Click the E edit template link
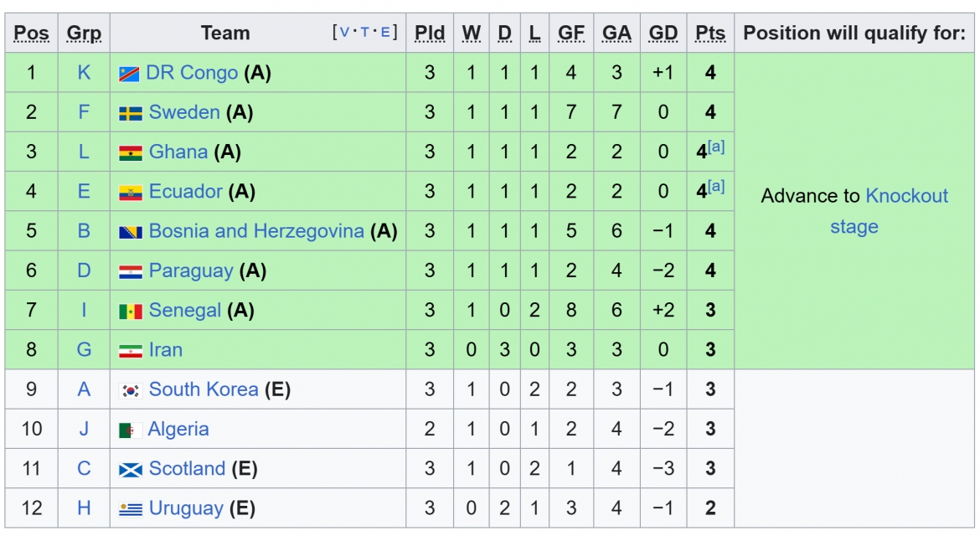The width and height of the screenshot is (980, 536). [385, 33]
